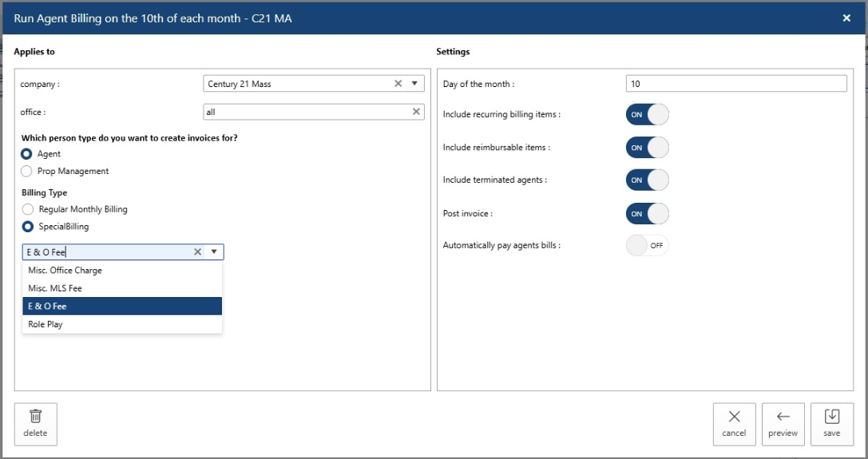
Task: Expand the company dropdown arrow
Action: coord(414,84)
